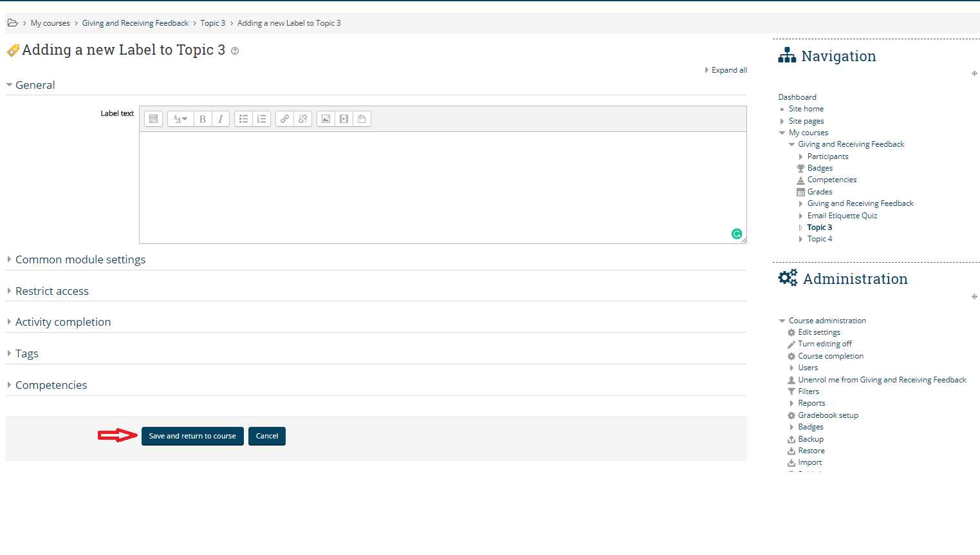Screen dimensions: 980x555
Task: Click Save and return to course
Action: (x=192, y=436)
